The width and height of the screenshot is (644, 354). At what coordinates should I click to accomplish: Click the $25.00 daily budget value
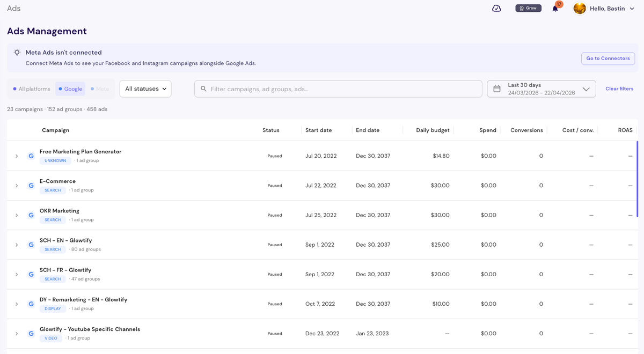pos(441,245)
